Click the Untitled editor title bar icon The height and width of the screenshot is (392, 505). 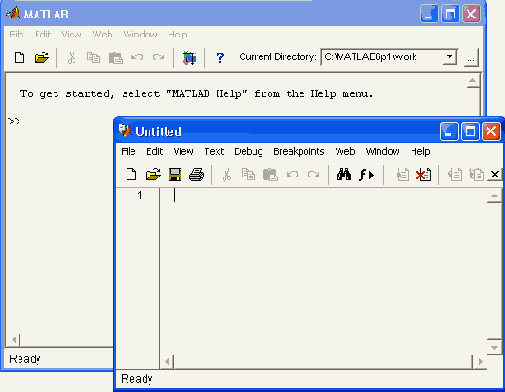pyautogui.click(x=124, y=131)
